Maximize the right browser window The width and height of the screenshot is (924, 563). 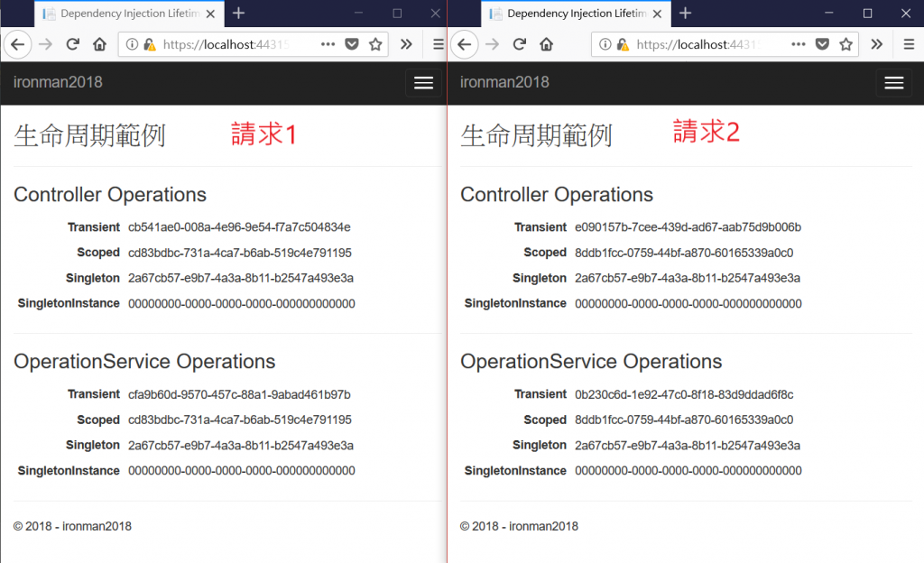tap(867, 13)
